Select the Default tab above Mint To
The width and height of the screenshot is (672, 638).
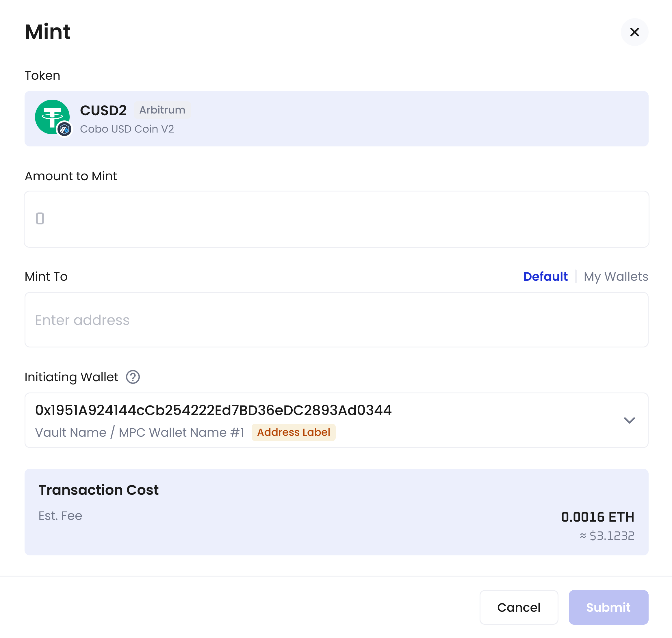point(545,276)
